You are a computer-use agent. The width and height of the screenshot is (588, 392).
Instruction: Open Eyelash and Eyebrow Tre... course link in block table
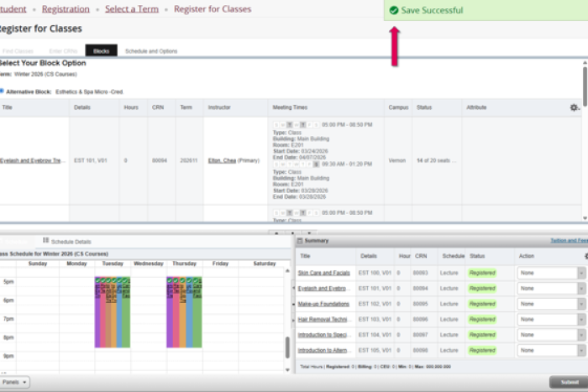(32, 160)
